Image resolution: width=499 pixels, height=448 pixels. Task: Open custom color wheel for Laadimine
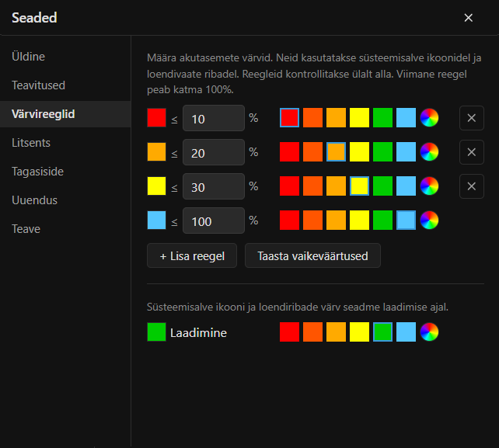coord(429,332)
